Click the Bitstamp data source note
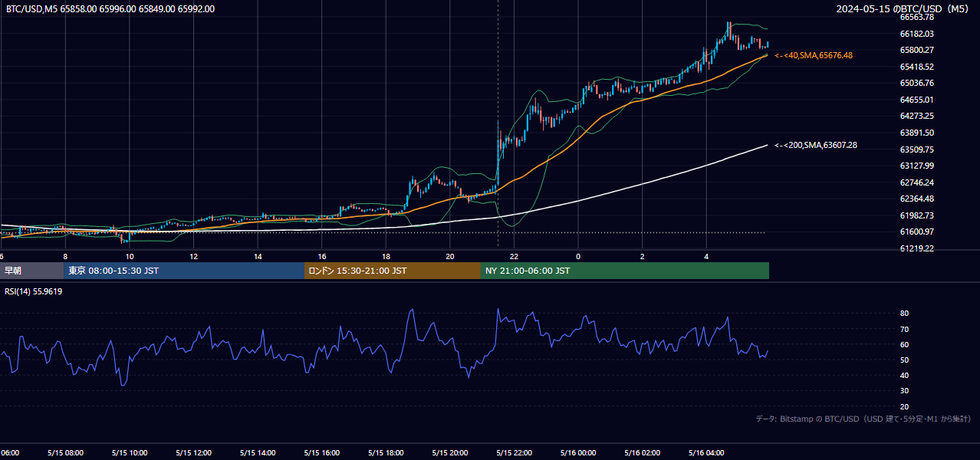Viewport: 980px width, 460px height. [x=863, y=419]
